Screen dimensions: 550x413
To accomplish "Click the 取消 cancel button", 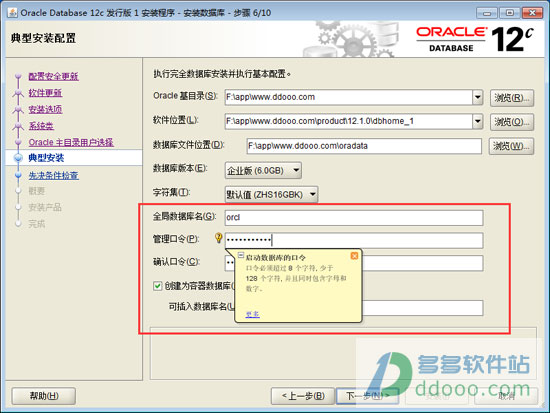I will coord(506,396).
